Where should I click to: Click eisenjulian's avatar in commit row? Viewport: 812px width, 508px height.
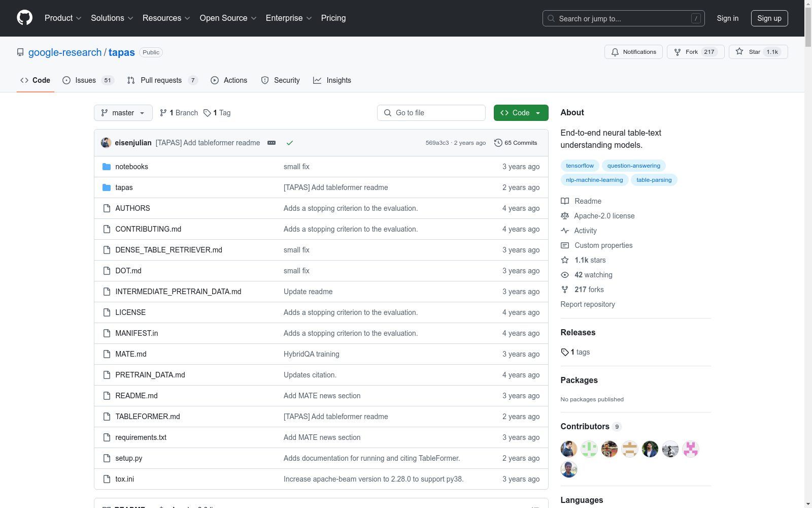pyautogui.click(x=106, y=143)
